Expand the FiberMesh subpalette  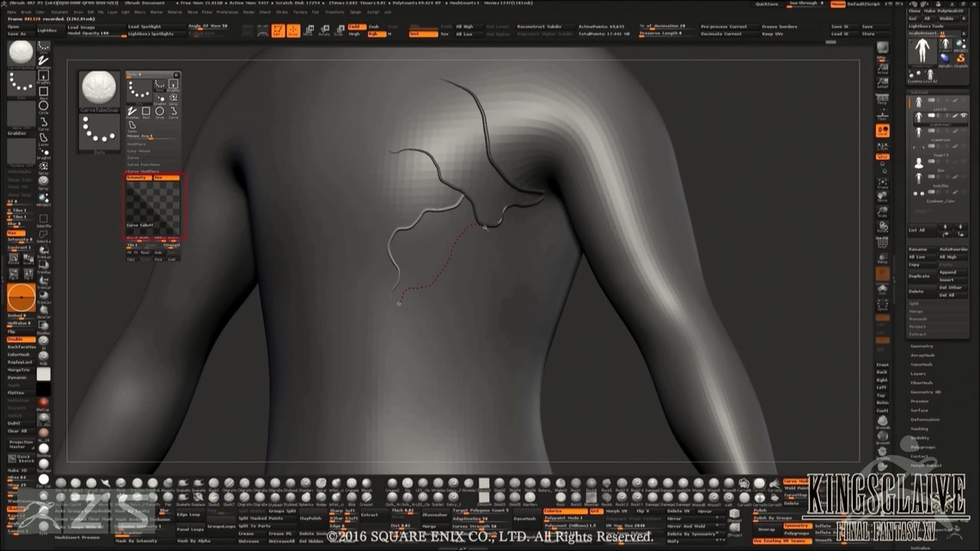coord(922,383)
